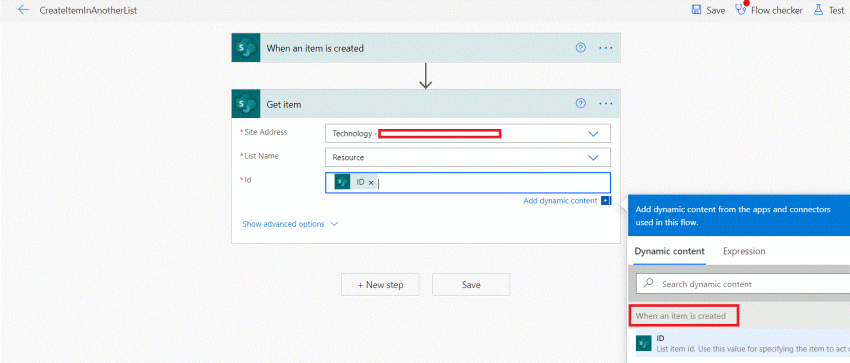Click the 'Add dynamic content' link
This screenshot has width=850, height=363.
(x=560, y=200)
